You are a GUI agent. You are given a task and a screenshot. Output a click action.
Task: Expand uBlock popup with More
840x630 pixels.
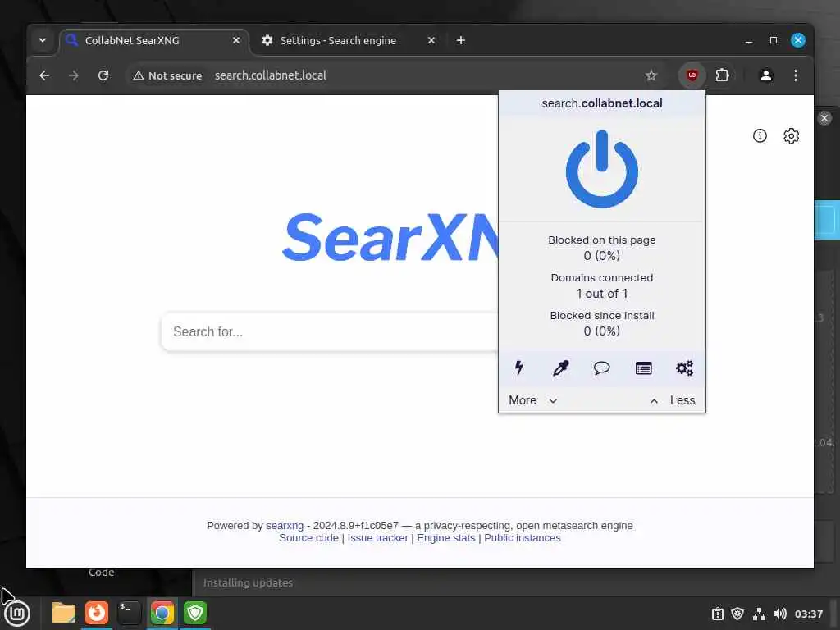(x=532, y=400)
